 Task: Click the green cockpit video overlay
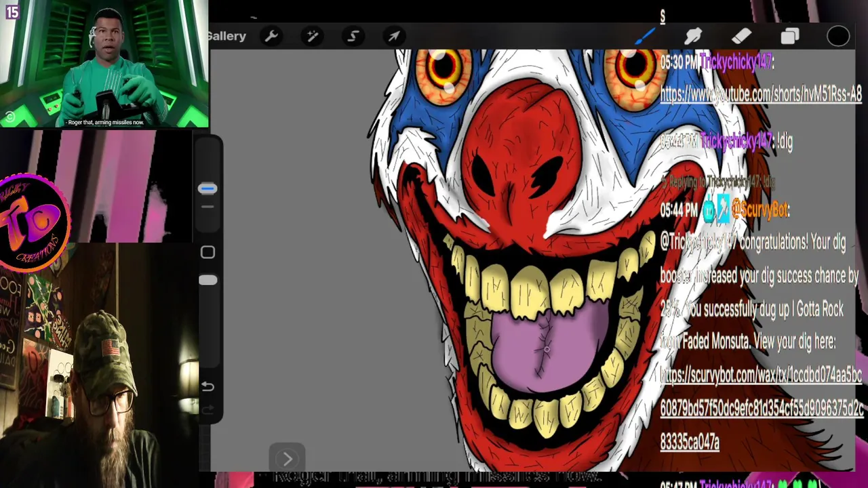(104, 64)
